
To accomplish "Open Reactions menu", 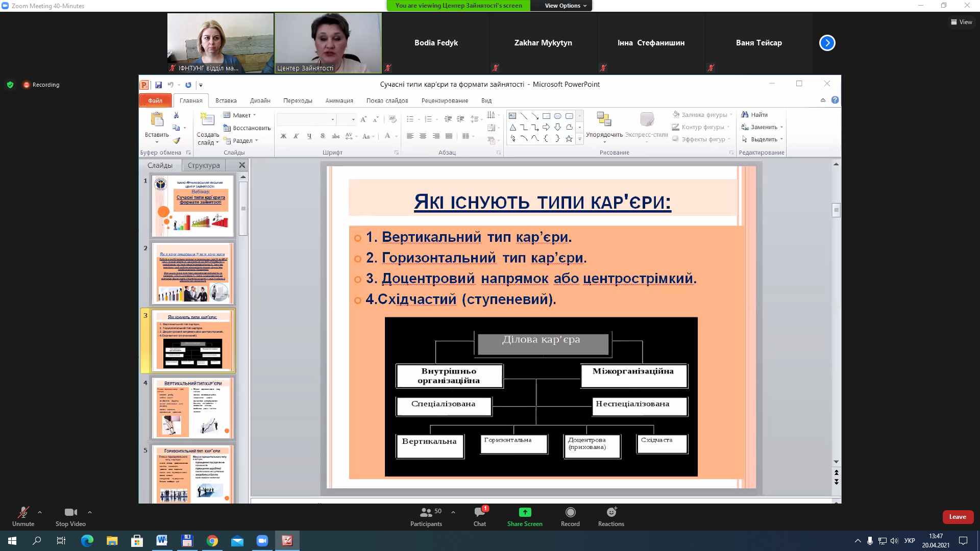I will [611, 516].
